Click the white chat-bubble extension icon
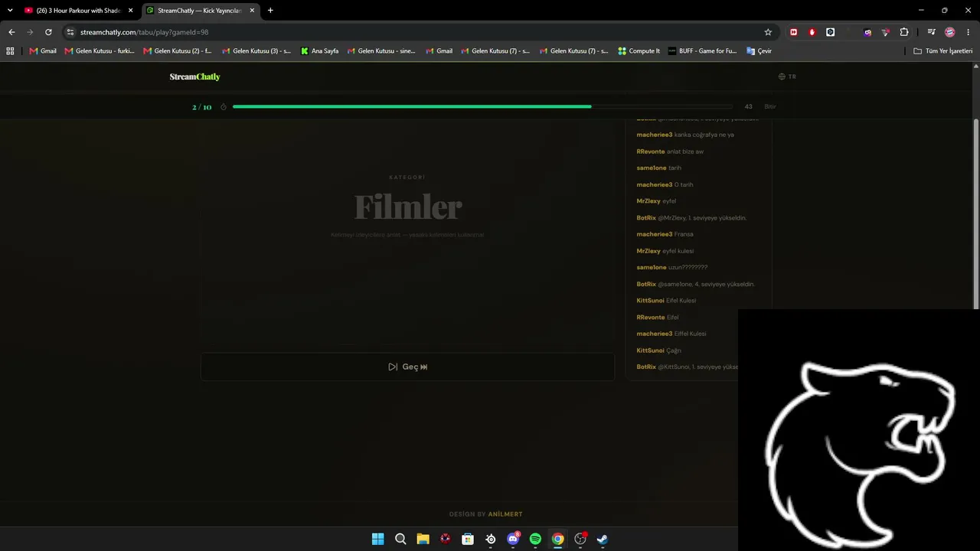 (x=831, y=32)
